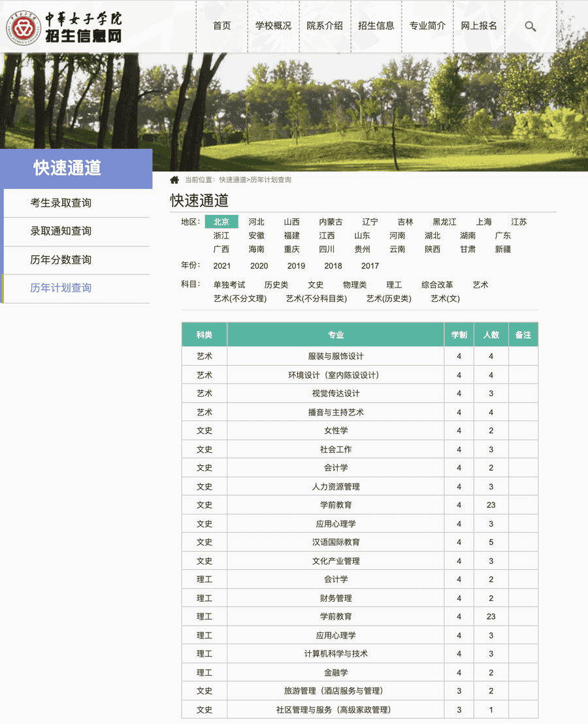Filter subject by 单独考试
Image resolution: width=588 pixels, height=724 pixels.
[x=229, y=285]
